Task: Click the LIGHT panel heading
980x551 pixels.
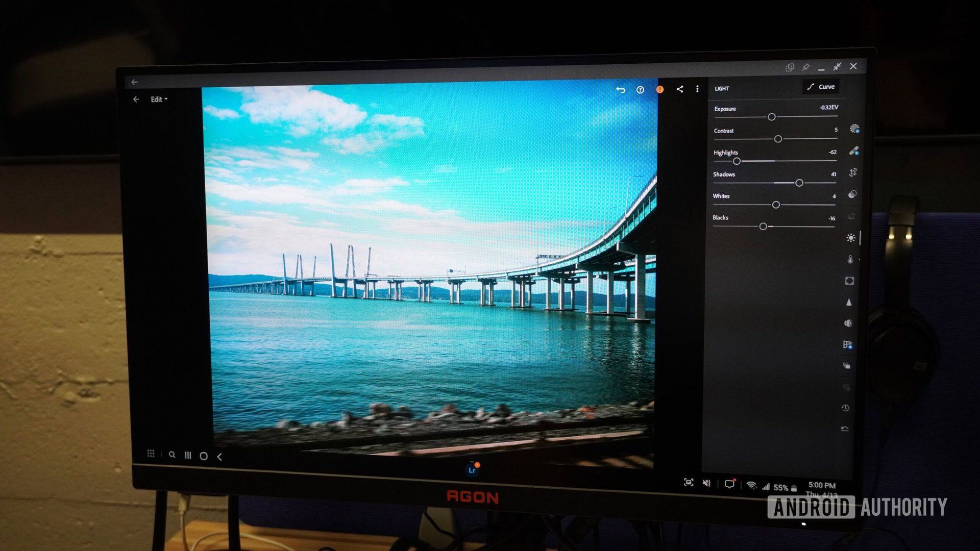Action: [722, 89]
